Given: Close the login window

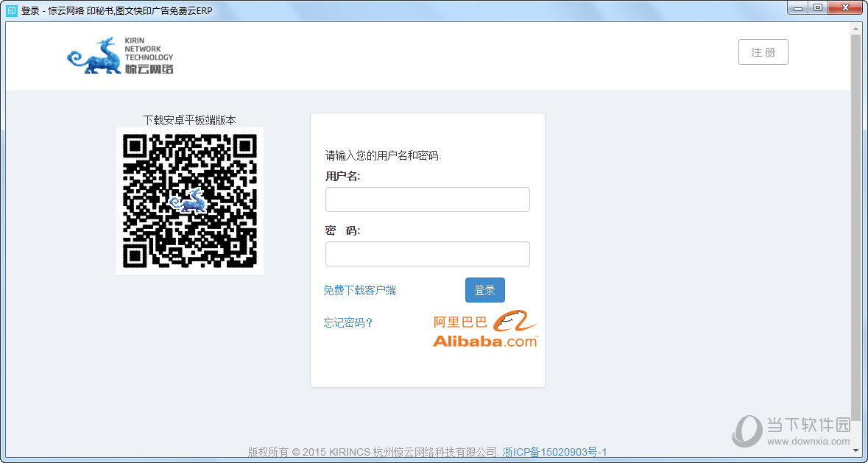Looking at the screenshot, I should (x=845, y=8).
